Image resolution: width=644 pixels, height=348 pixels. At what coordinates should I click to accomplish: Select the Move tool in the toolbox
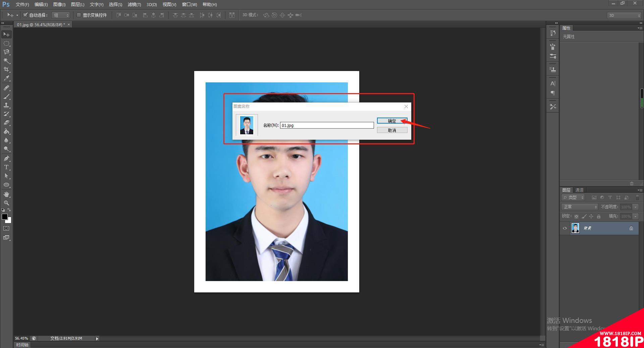click(6, 34)
